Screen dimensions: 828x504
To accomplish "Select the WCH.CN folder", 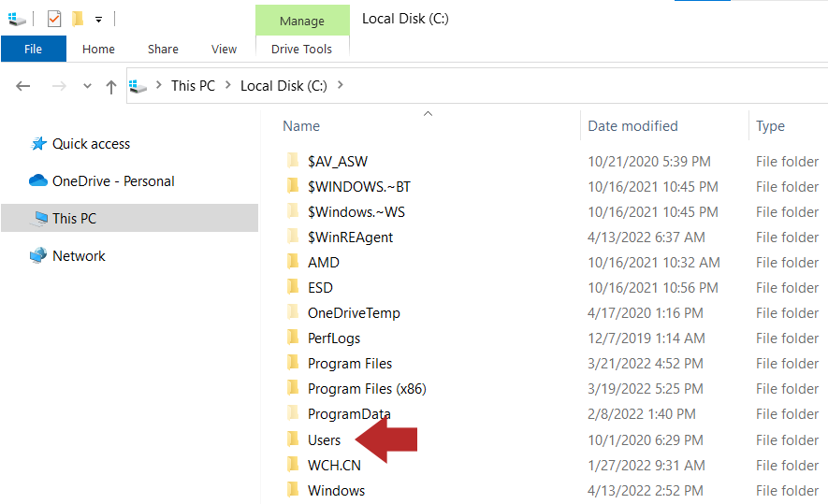I will [x=334, y=466].
